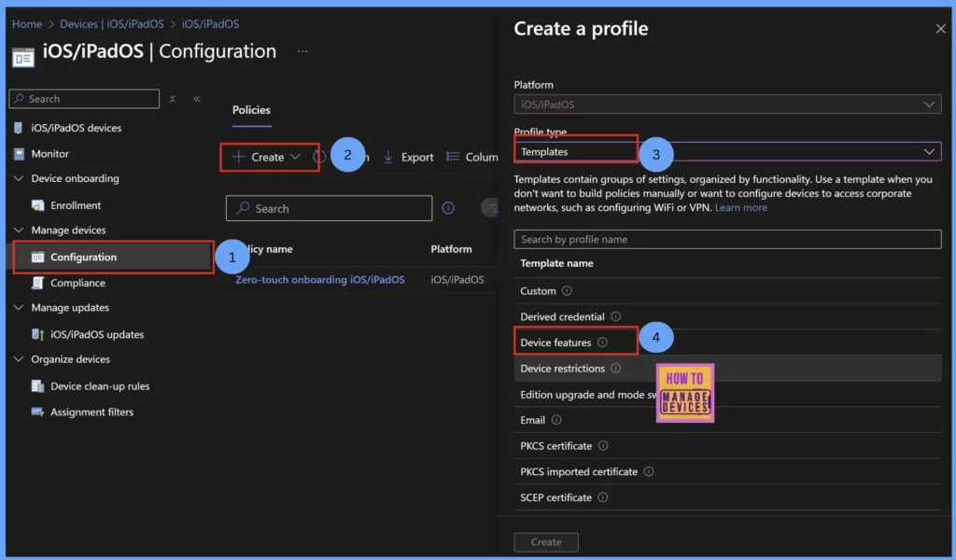Screen dimensions: 956x560
Task: Open the Profile type Templates dropdown
Action: (727, 152)
